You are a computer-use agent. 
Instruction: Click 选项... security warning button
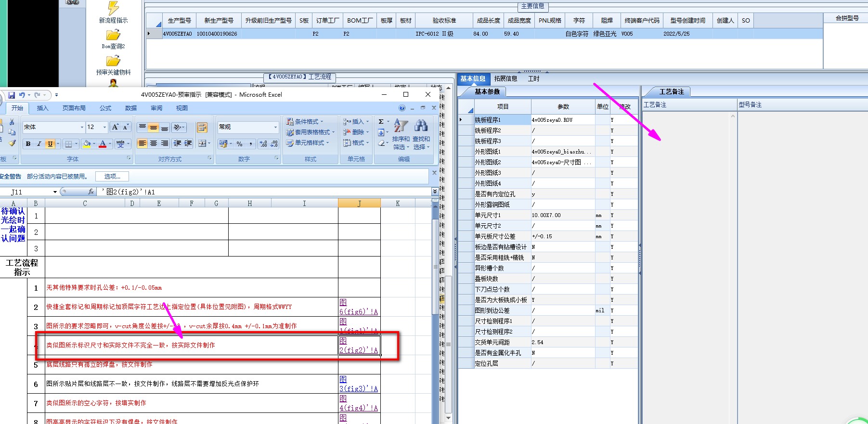(x=112, y=176)
